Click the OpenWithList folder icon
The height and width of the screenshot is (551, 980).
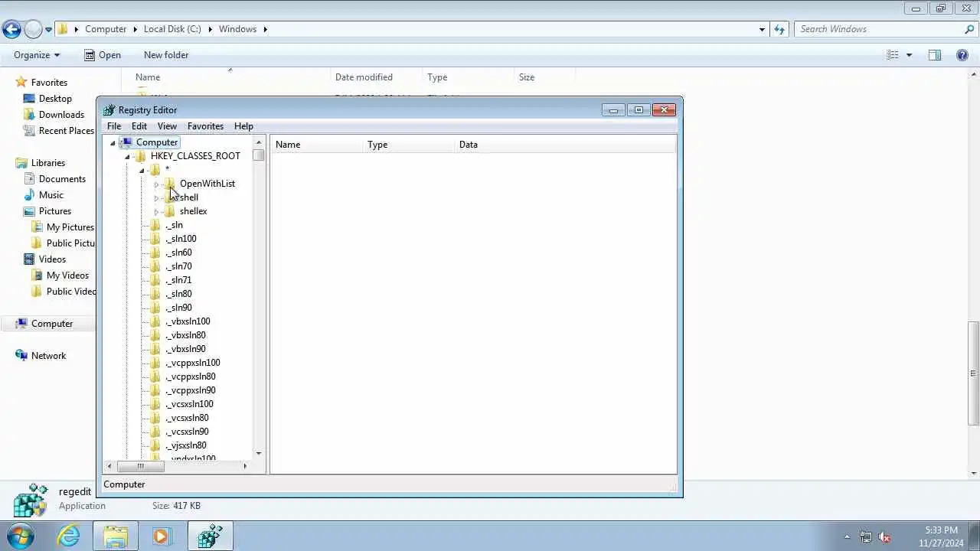pos(169,184)
